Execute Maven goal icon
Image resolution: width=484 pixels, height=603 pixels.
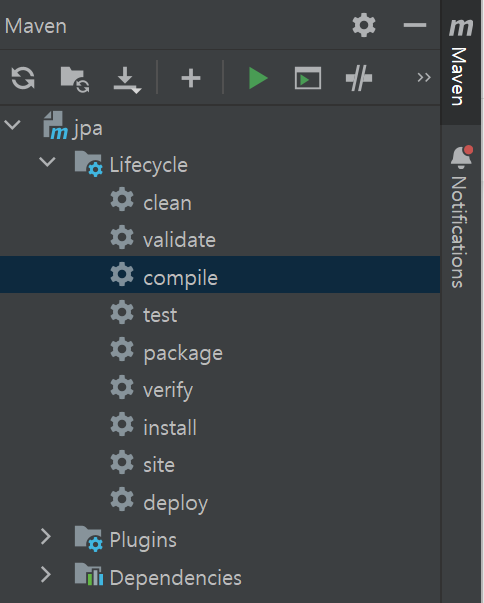click(x=308, y=78)
